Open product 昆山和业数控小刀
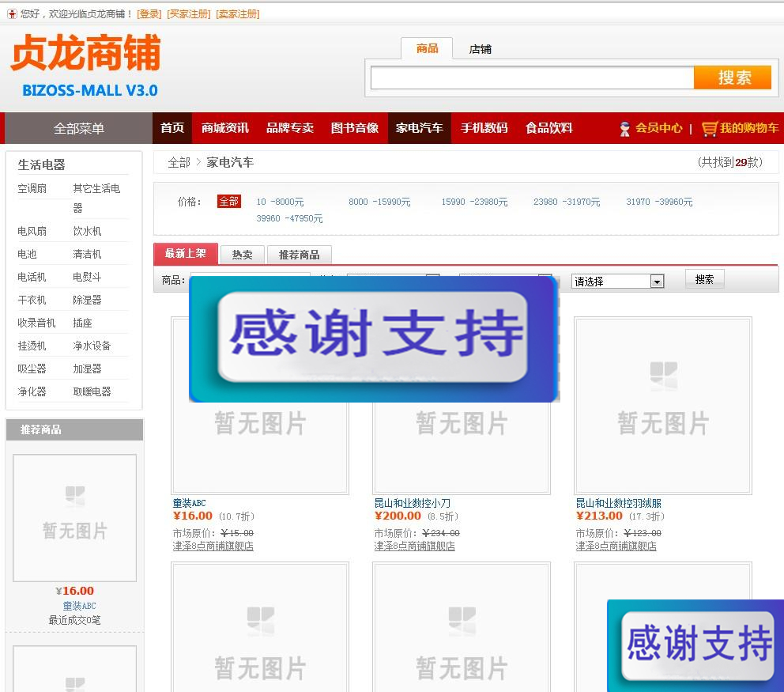Screen dimensions: 784x692 413,503
